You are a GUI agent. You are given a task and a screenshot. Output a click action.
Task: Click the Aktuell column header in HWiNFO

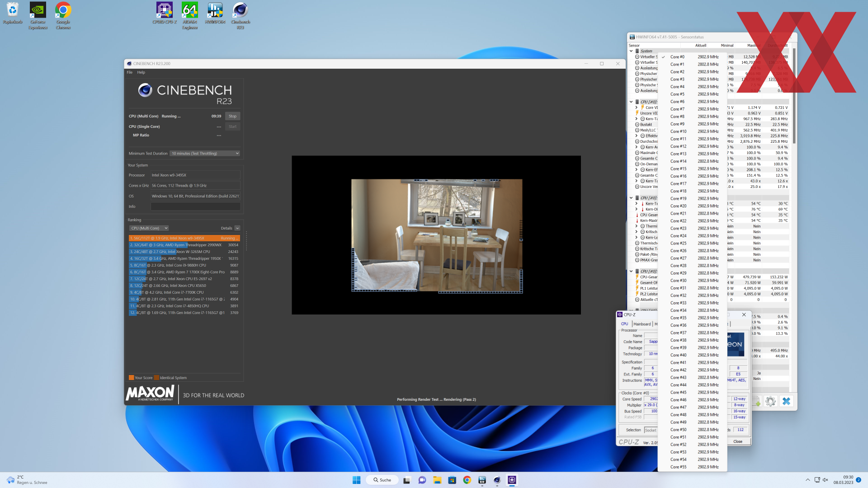(x=701, y=46)
